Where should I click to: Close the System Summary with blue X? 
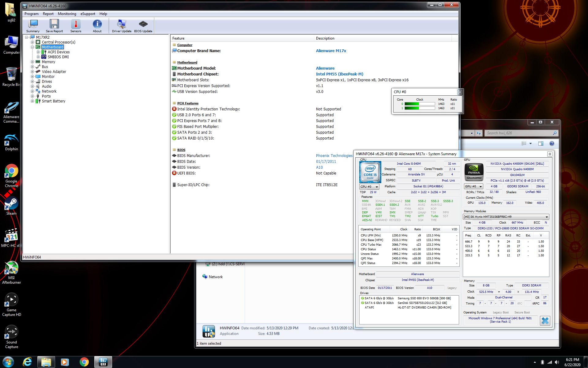pos(545,321)
